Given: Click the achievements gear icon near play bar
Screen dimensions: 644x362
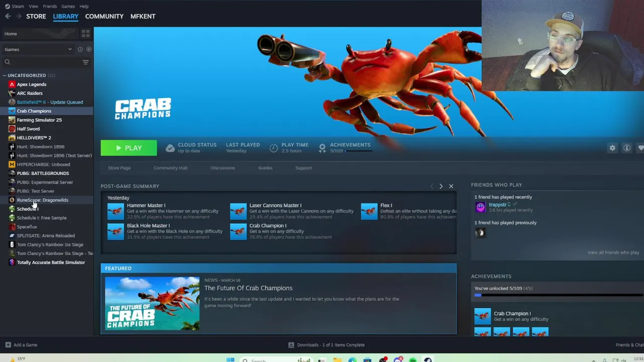Looking at the screenshot, I should click(x=322, y=148).
